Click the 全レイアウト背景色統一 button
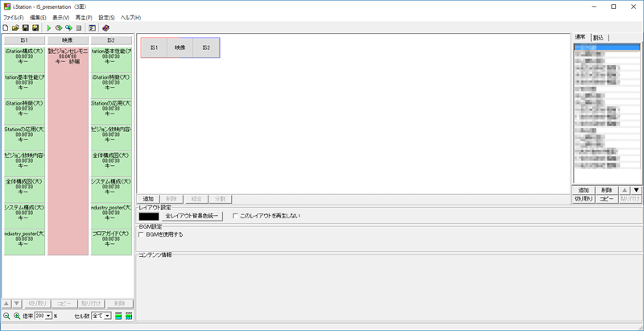This screenshot has height=331, width=644. 192,216
